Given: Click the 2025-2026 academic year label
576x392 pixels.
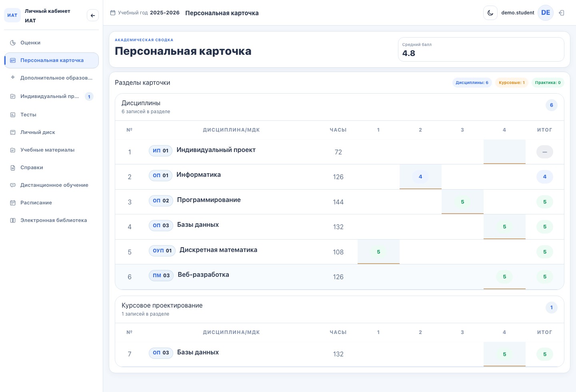Looking at the screenshot, I should (165, 13).
